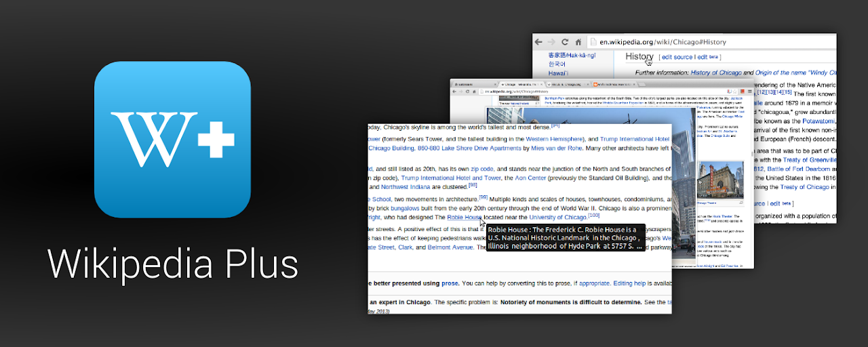Click the Robie House preview tooltip
Image resolution: width=868 pixels, height=347 pixels.
point(565,239)
